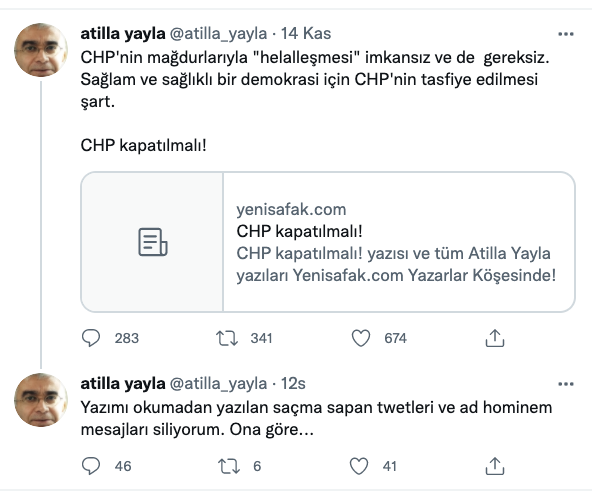Retweet the second tweet with 6 retweets

tap(229, 466)
